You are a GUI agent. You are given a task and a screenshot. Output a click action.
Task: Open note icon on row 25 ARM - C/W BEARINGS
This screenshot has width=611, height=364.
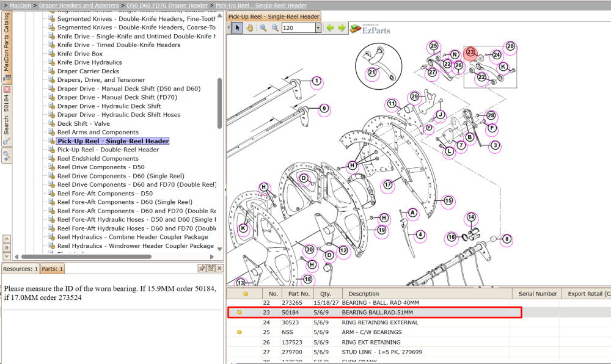pos(240,332)
